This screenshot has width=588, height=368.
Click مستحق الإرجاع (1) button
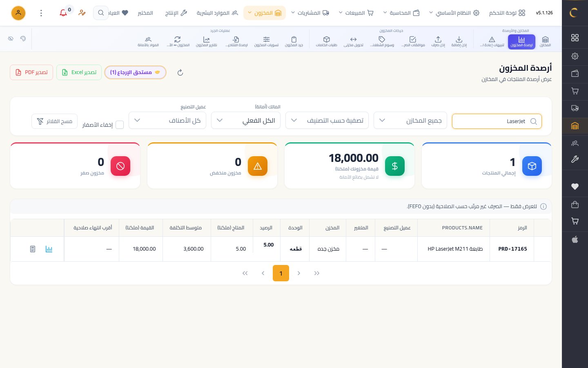tap(135, 72)
